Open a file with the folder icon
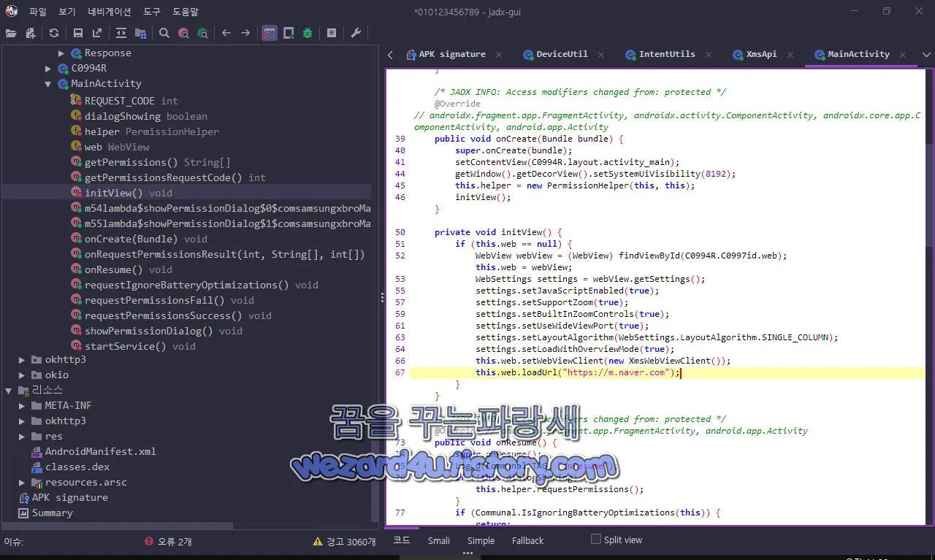 (x=11, y=33)
